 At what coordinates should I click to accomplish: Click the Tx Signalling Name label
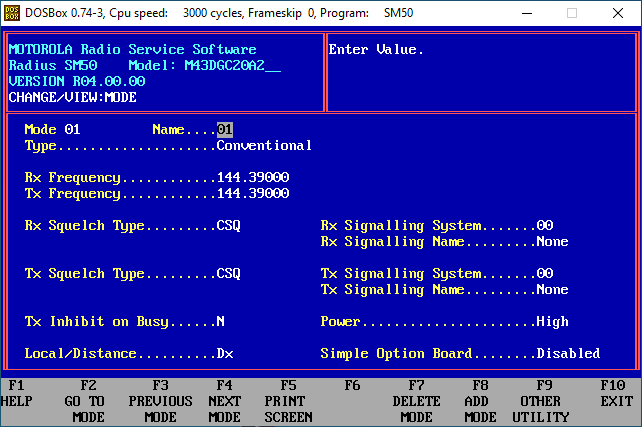point(392,290)
